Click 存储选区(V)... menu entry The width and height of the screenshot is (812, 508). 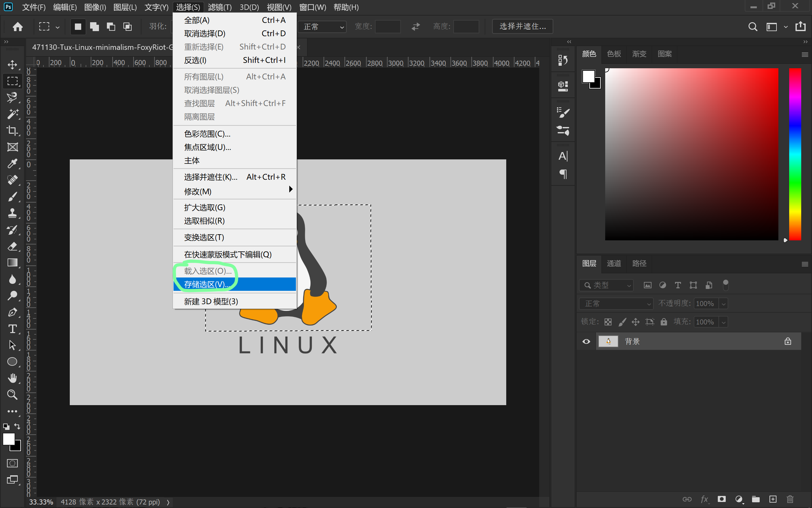click(x=234, y=284)
